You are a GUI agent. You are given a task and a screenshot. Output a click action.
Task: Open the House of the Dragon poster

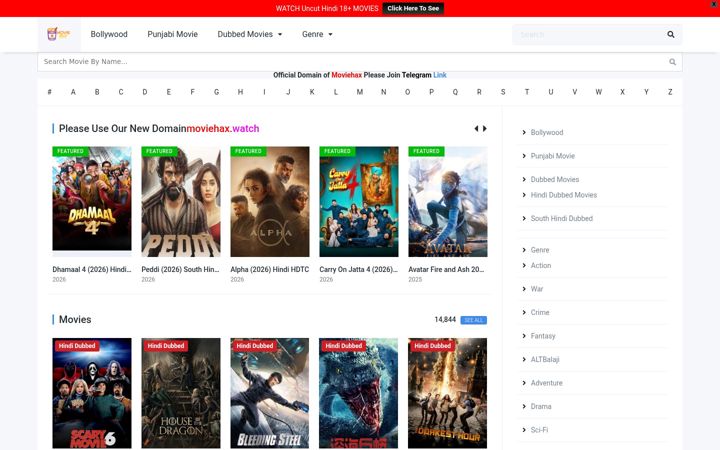181,393
